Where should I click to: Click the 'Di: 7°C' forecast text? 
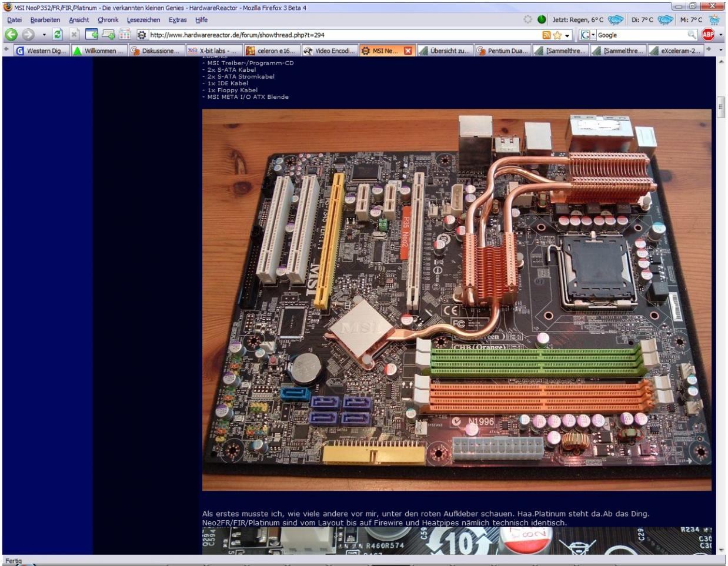coord(642,20)
